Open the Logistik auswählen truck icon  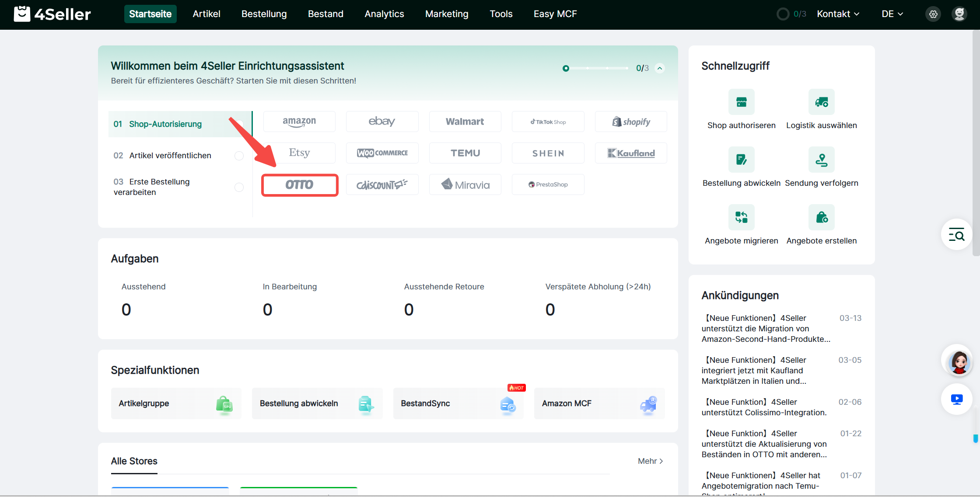pos(821,102)
